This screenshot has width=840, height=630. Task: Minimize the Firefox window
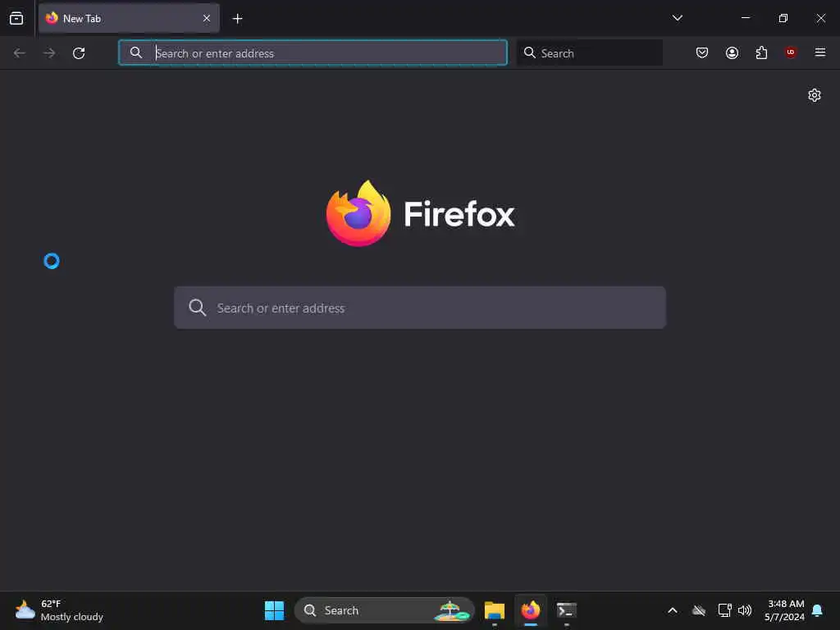coord(745,18)
